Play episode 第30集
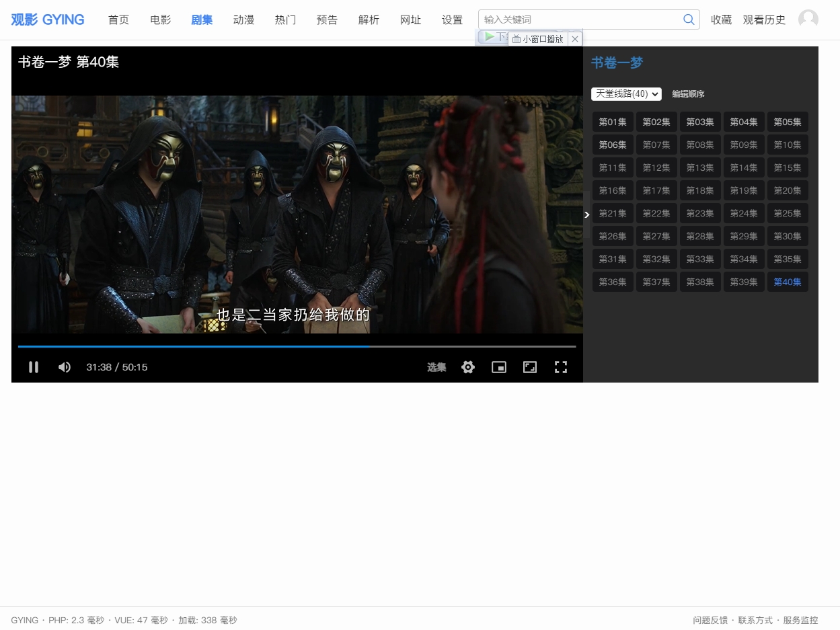Image resolution: width=840 pixels, height=630 pixels. (788, 236)
